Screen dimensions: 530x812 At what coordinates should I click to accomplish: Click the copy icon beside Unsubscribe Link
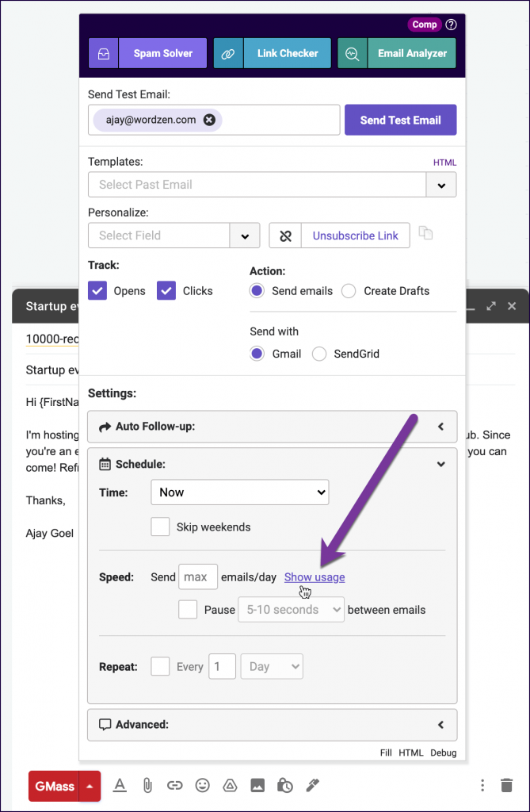[426, 233]
